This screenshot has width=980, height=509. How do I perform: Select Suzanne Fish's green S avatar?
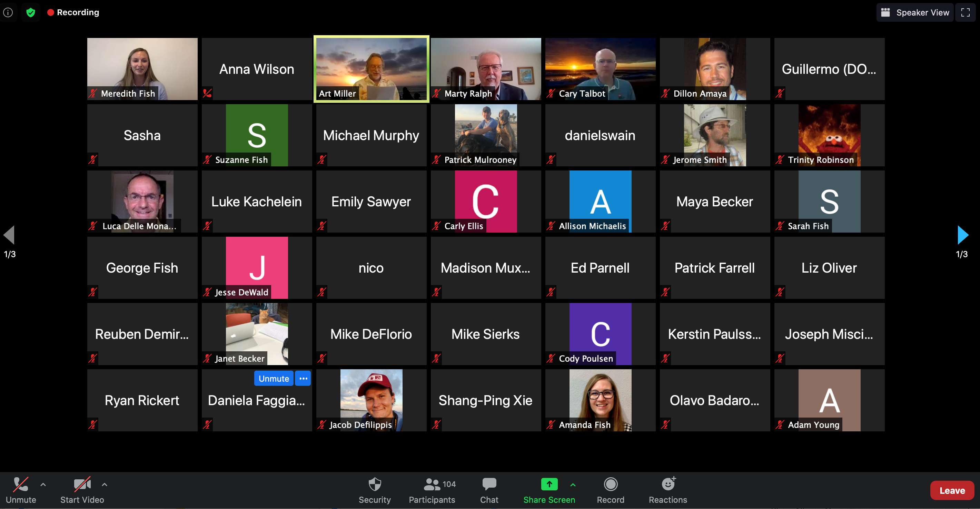tap(257, 135)
